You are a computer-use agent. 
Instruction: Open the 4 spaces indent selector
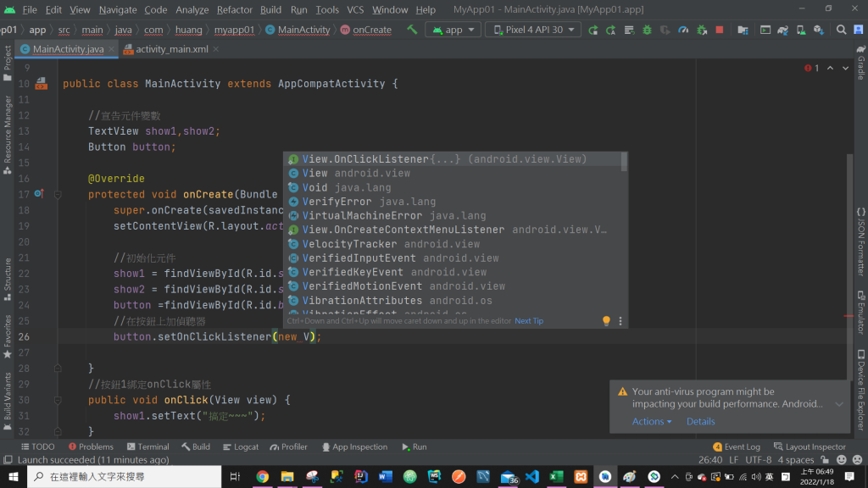795,460
